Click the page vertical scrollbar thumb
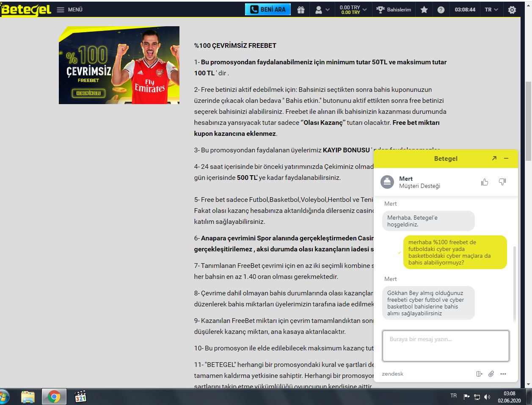Viewport: 532px width, 405px height. [528, 121]
